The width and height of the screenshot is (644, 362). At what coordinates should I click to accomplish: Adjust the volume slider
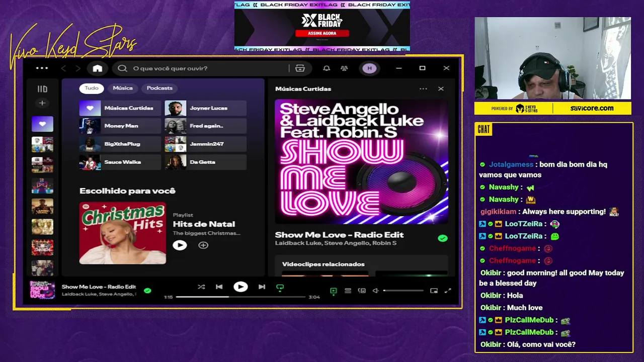pos(404,291)
